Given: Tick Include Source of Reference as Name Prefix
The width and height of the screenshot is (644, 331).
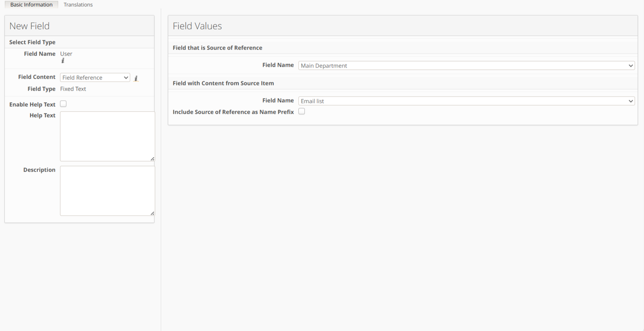Looking at the screenshot, I should (302, 111).
